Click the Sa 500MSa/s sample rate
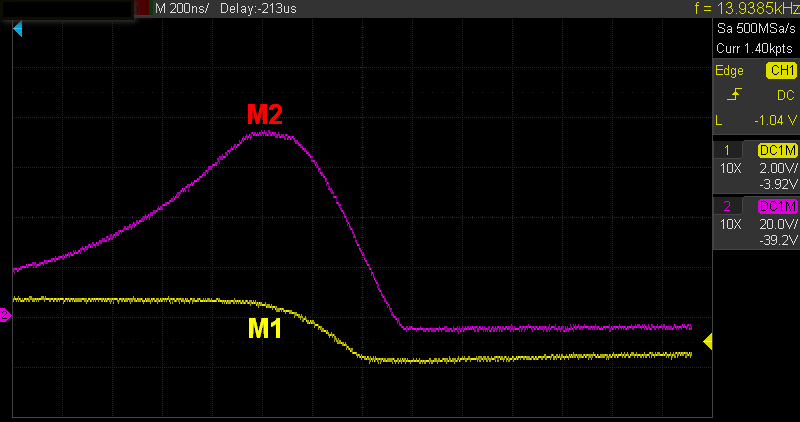The width and height of the screenshot is (800, 422). coord(756,28)
